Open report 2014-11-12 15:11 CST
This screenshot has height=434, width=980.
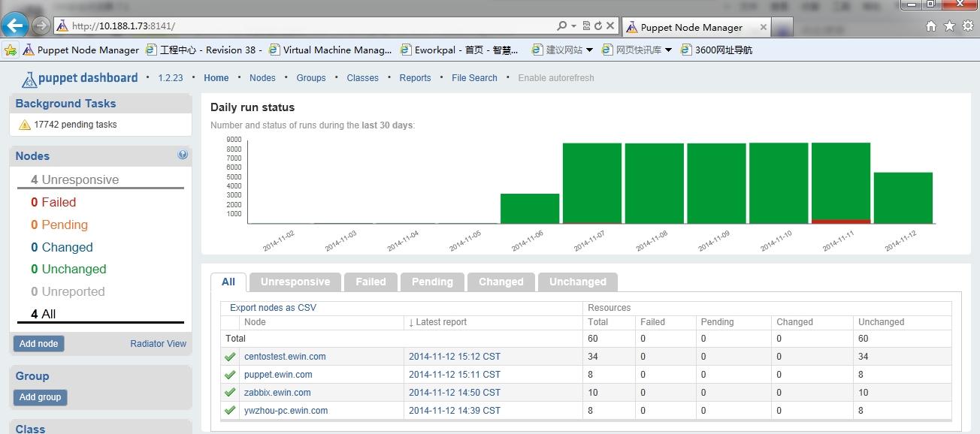(x=455, y=375)
